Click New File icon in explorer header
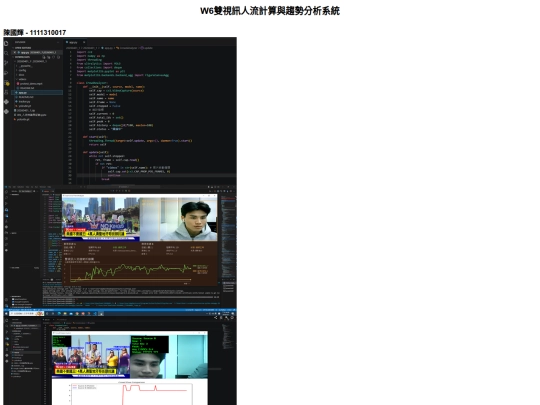This screenshot has height=405, width=540. point(43,57)
